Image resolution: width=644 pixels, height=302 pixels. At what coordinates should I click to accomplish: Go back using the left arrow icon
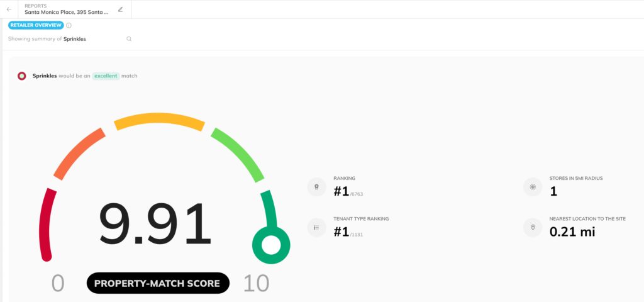(x=9, y=9)
